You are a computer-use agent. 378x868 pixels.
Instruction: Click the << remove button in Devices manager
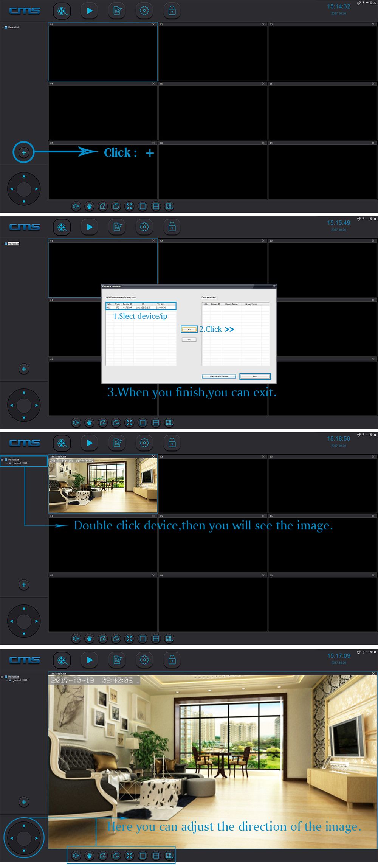[189, 340]
